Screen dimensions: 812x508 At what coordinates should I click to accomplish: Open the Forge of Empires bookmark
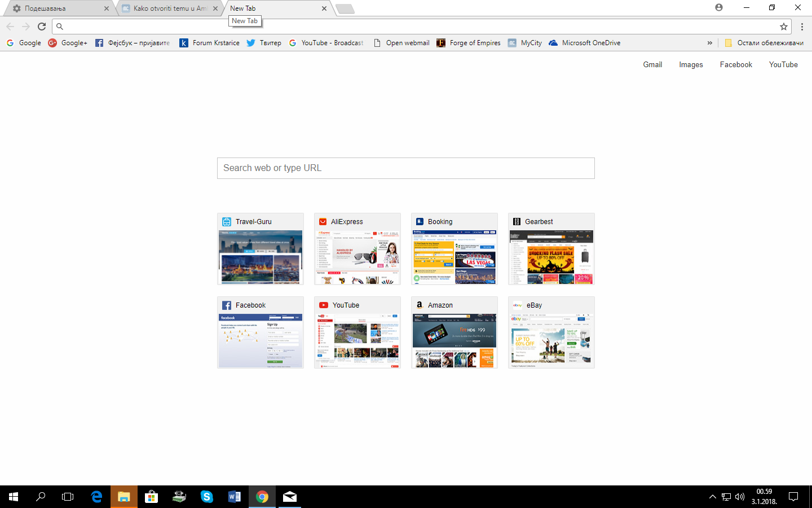pyautogui.click(x=469, y=43)
